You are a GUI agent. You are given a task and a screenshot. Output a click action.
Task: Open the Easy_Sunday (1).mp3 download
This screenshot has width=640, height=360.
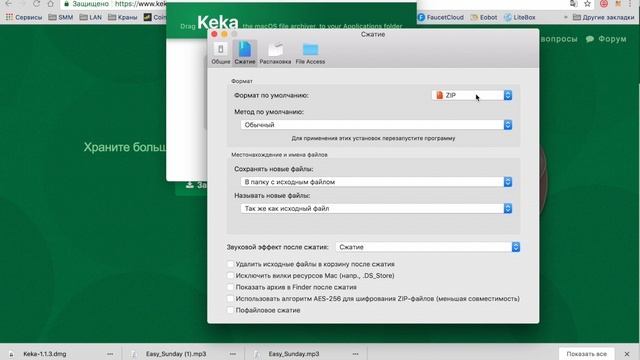[x=176, y=354]
